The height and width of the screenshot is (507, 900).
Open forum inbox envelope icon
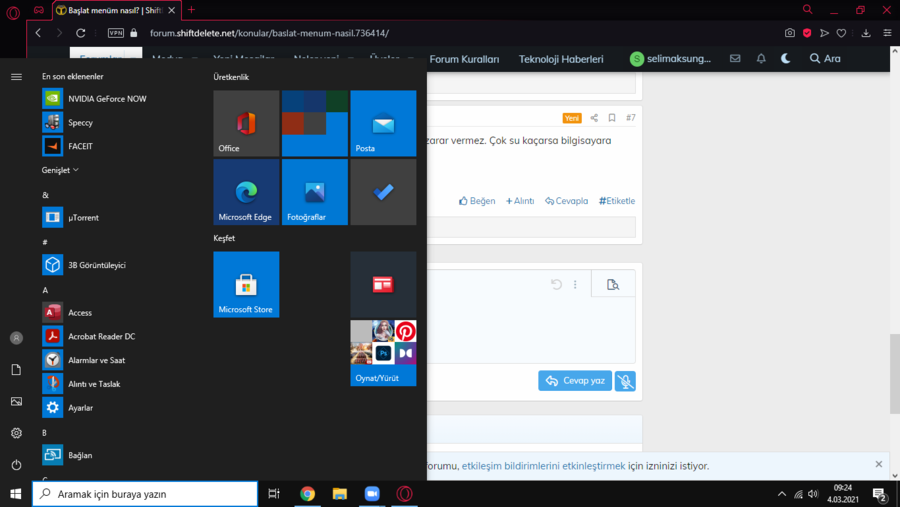735,59
